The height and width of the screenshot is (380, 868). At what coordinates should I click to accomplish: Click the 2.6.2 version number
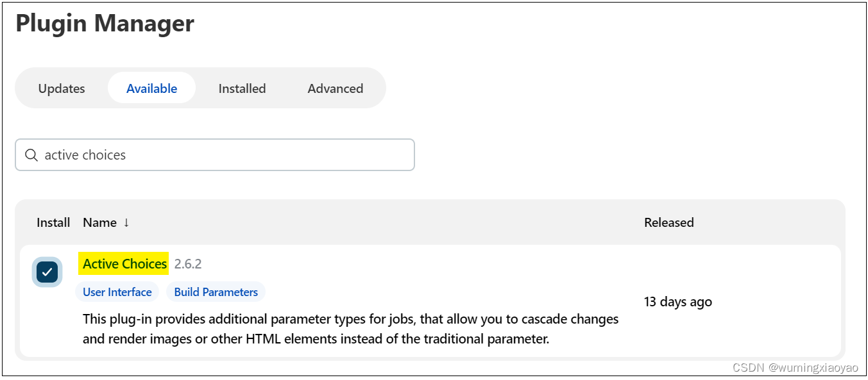[x=188, y=263]
